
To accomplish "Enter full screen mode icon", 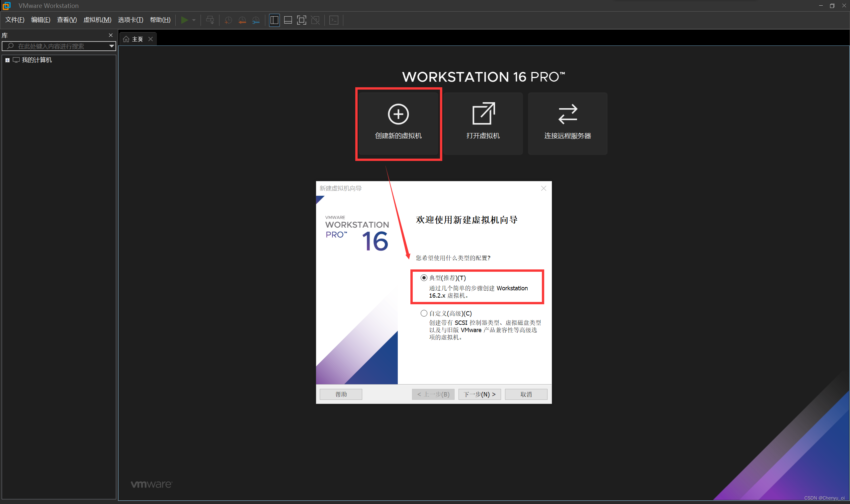I will pos(301,20).
